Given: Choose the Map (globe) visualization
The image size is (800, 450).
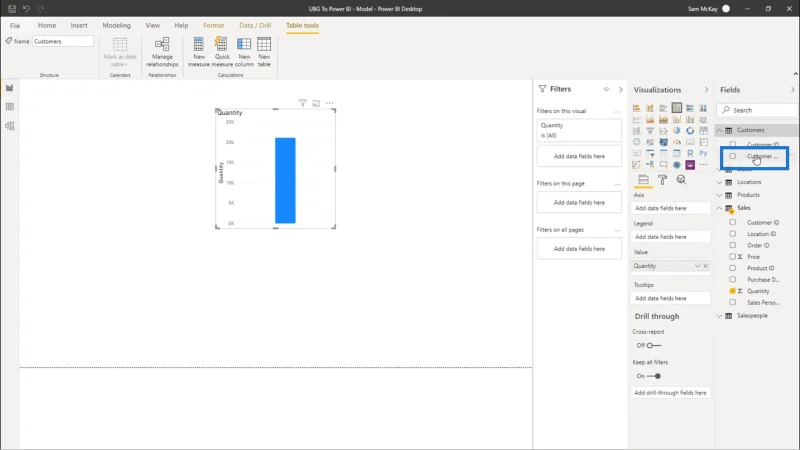Looking at the screenshot, I should pos(637,142).
